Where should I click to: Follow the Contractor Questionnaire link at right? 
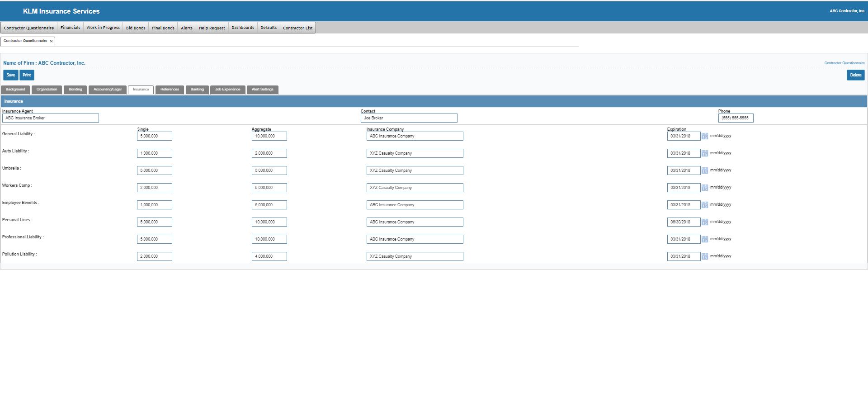844,63
